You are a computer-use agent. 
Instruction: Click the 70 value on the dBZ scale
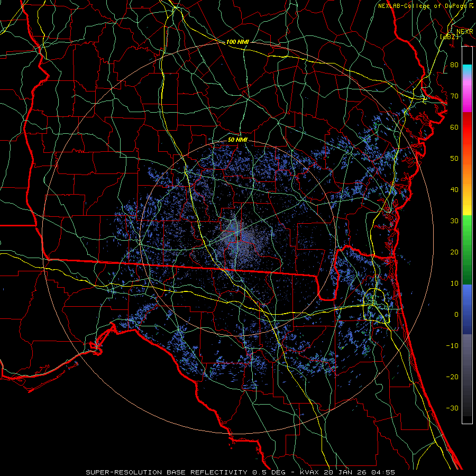[454, 96]
